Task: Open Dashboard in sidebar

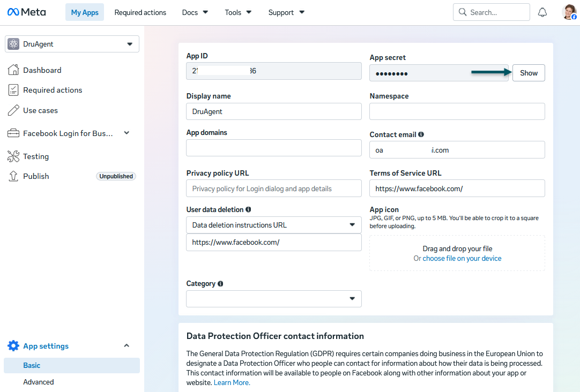Action: point(42,70)
